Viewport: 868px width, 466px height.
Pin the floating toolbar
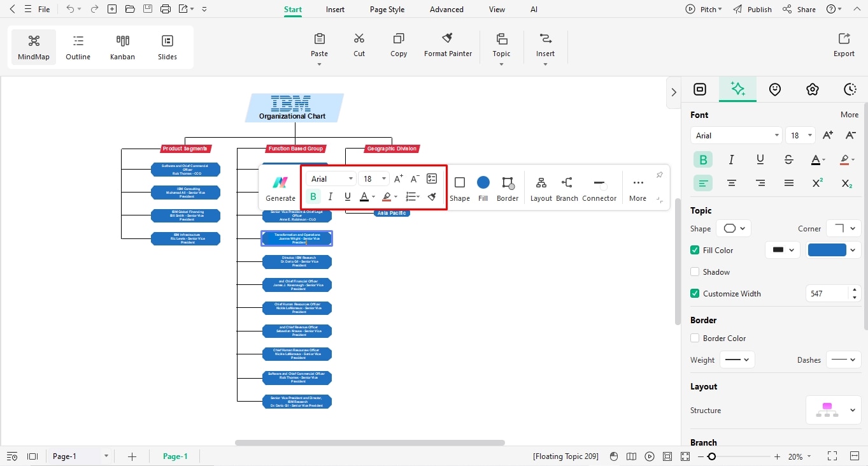[660, 175]
